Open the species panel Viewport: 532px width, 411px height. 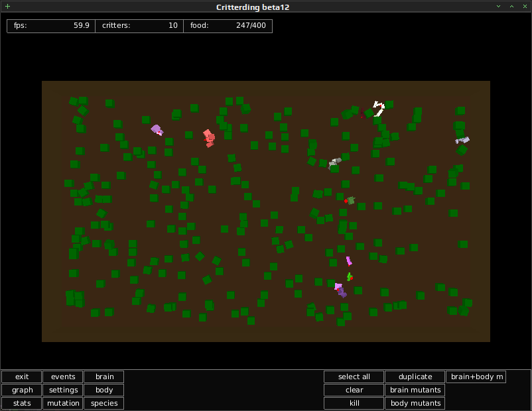[104, 403]
